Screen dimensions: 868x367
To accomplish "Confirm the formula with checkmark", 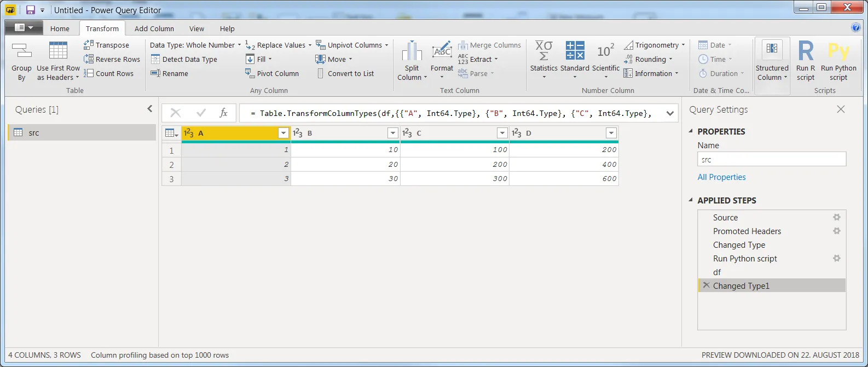I will pos(201,113).
